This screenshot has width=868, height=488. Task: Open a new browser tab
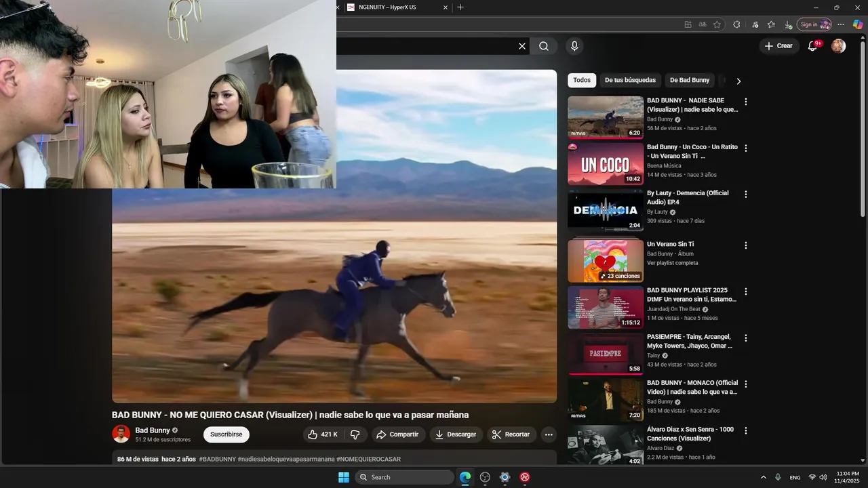click(x=460, y=7)
